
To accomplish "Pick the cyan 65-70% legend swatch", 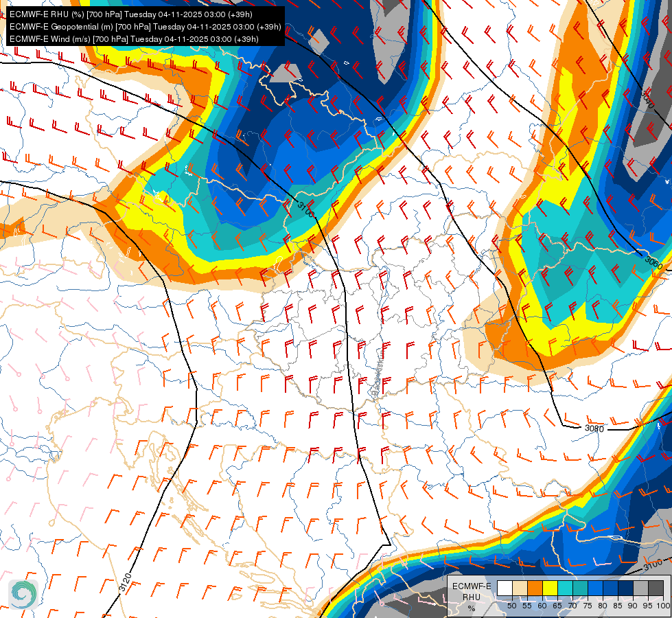I will (565, 588).
